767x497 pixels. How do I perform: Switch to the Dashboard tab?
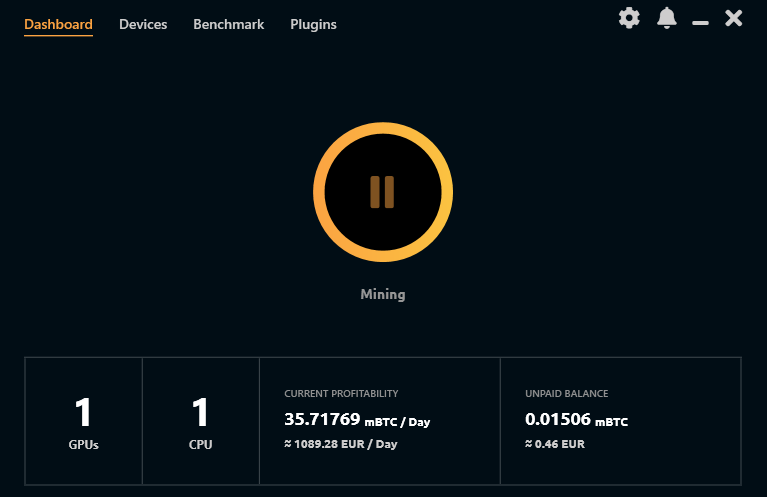tap(58, 24)
